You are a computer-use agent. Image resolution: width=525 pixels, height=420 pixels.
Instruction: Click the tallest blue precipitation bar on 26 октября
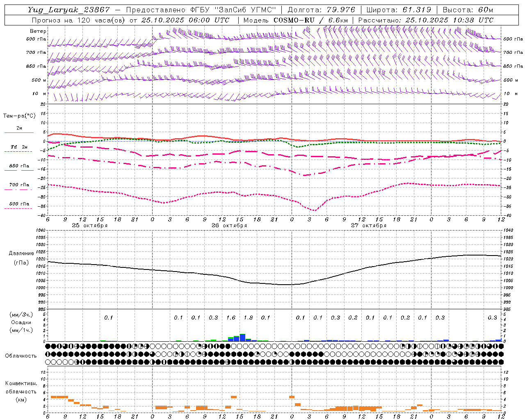pyautogui.click(x=242, y=338)
